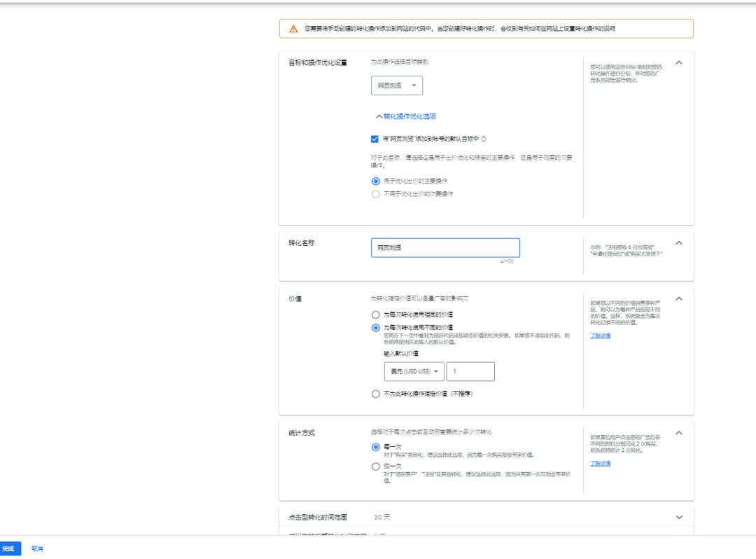The height and width of the screenshot is (559, 756).
Task: Select the 每一次 count radio option
Action: click(x=376, y=447)
